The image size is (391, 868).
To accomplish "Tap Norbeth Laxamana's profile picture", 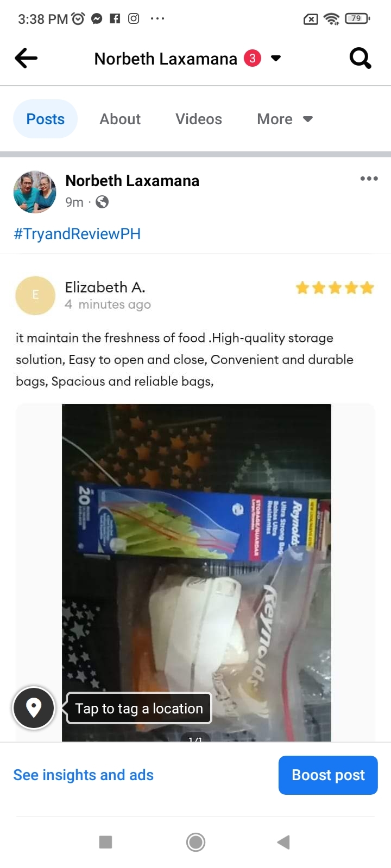I will 35,192.
